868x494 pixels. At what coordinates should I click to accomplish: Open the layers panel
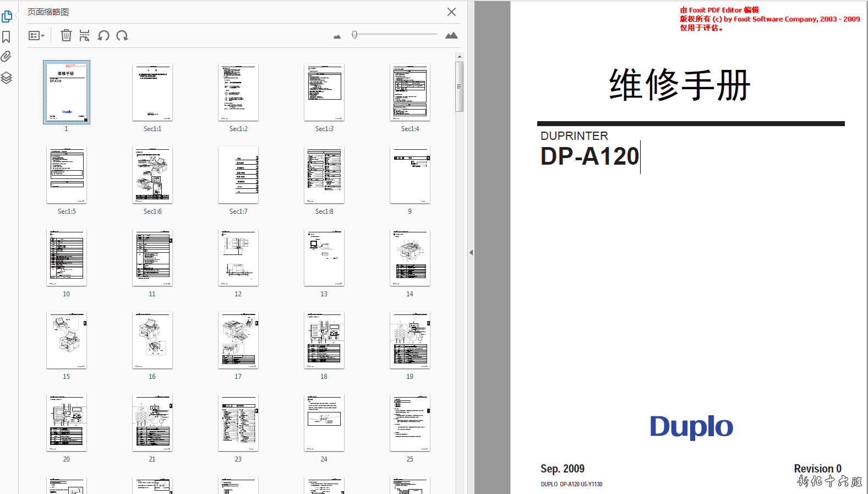7,78
